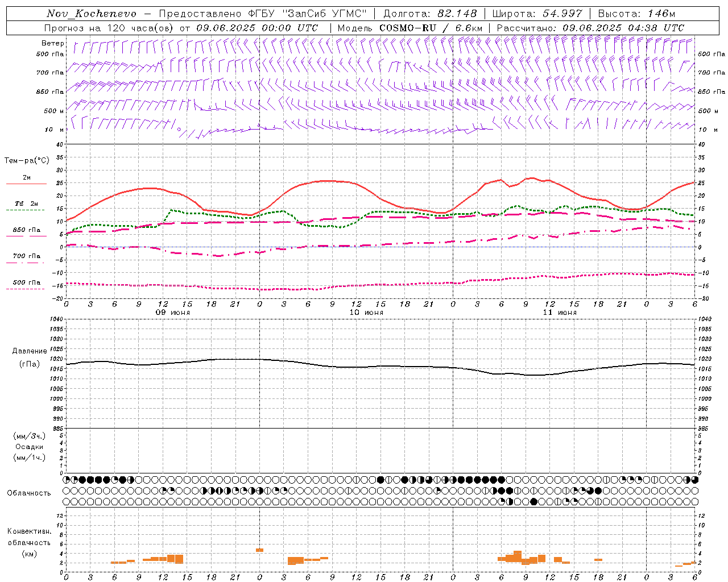Click the '(мм/3ч.)' precipitation unit label
The width and height of the screenshot is (728, 582).
[30, 436]
